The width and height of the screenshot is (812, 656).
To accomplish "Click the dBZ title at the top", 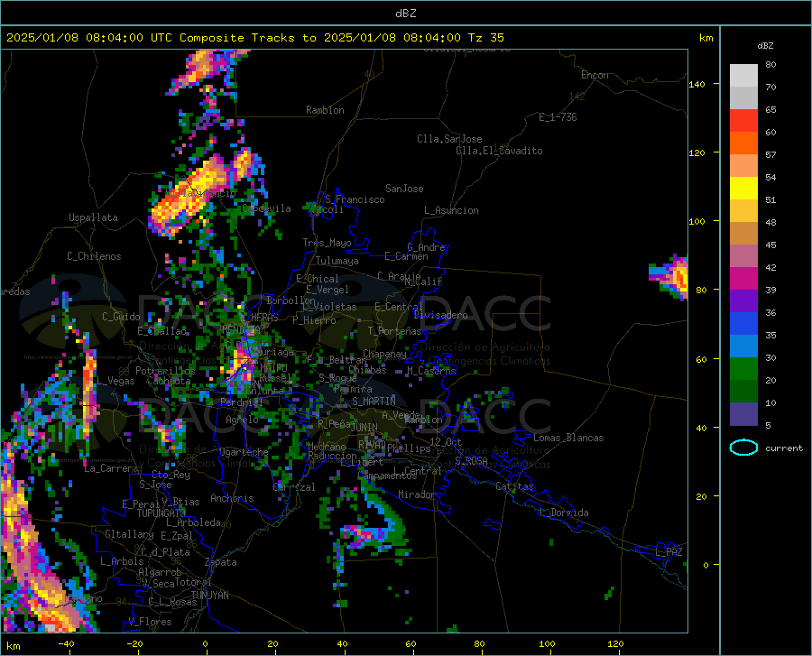I will point(405,14).
